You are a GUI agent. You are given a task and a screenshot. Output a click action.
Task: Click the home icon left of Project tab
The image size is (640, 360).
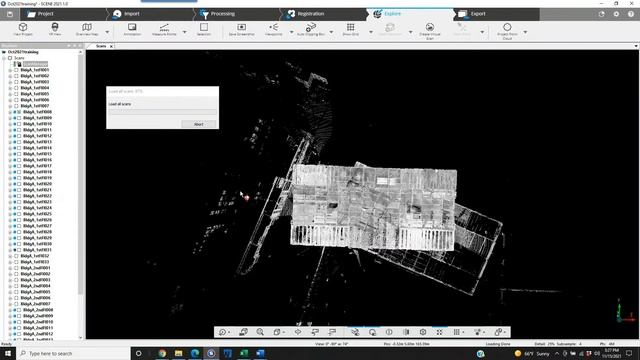(10, 14)
